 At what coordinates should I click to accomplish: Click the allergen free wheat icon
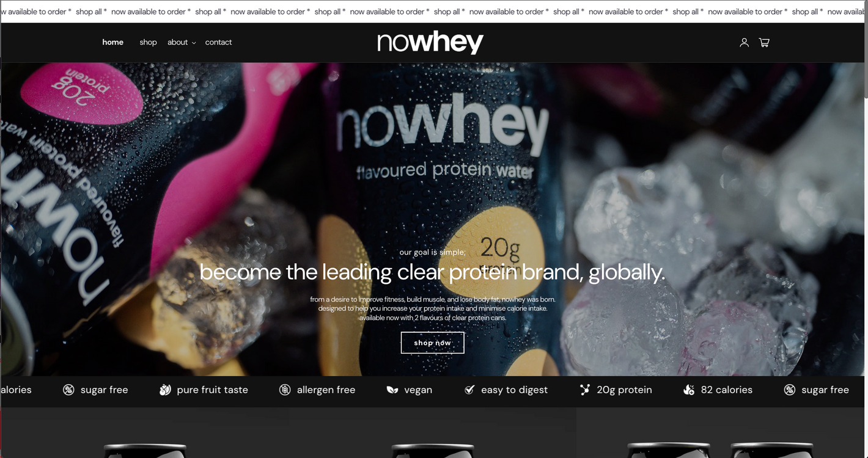pos(285,390)
